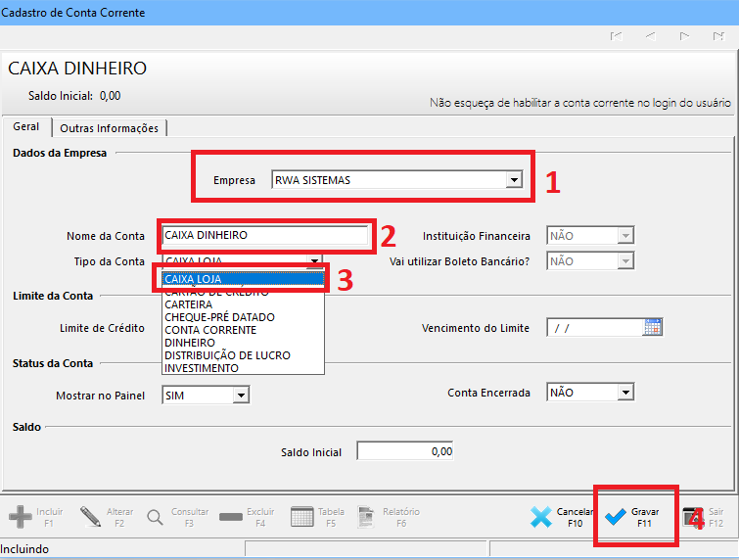
Task: Expand Vai utilizar Boleto Bancário dropdown
Action: coord(625,260)
